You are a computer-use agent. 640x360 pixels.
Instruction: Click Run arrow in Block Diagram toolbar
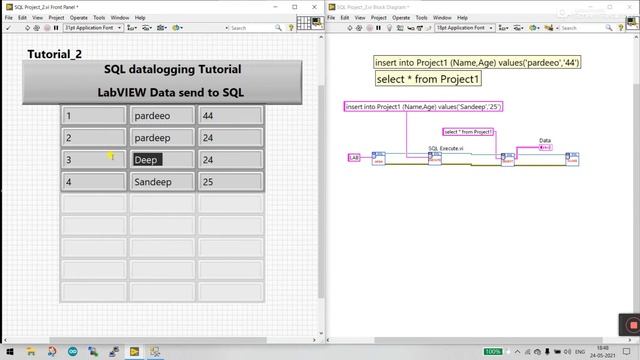pos(350,28)
